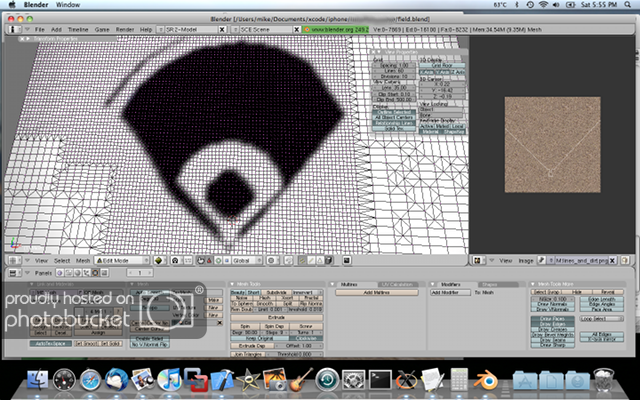
Task: Click the OpenGL render icon in 3D header
Action: (347, 260)
